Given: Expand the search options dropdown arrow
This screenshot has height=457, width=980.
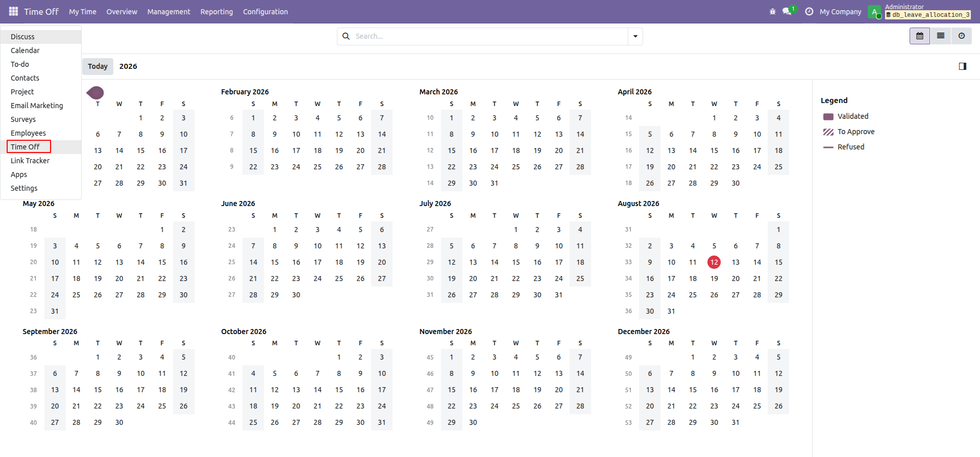Looking at the screenshot, I should pyautogui.click(x=635, y=36).
